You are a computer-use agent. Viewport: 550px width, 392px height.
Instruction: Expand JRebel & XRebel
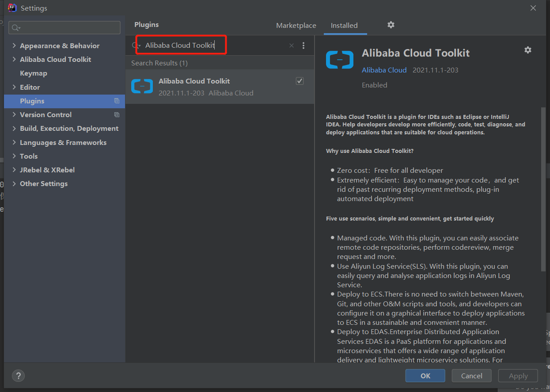(15, 170)
